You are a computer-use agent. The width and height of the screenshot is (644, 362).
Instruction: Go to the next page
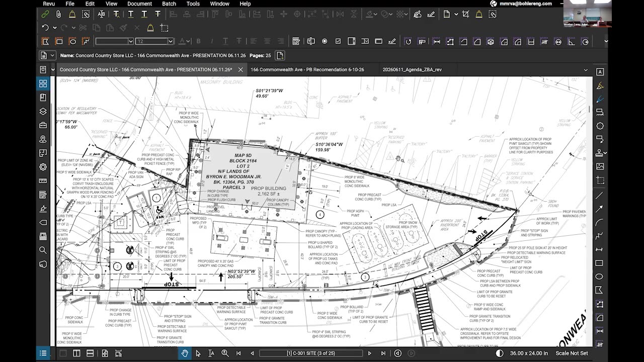[370, 353]
